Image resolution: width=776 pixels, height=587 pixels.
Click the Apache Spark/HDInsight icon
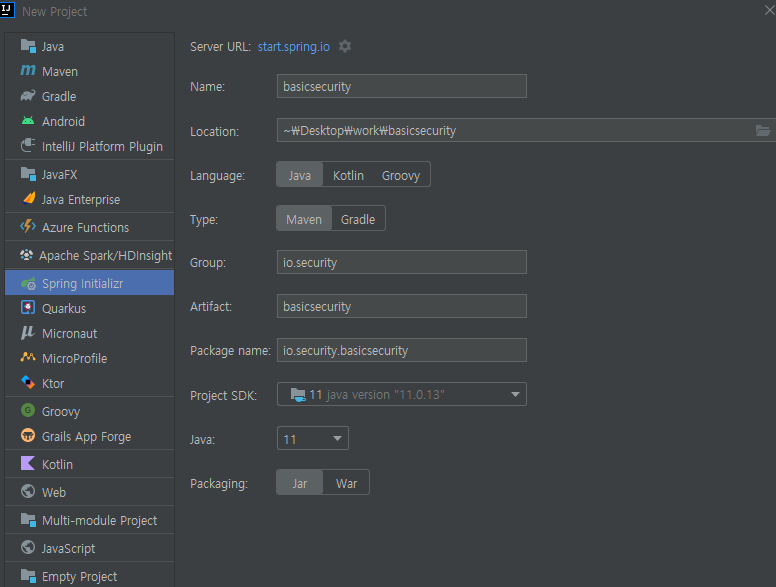click(26, 255)
